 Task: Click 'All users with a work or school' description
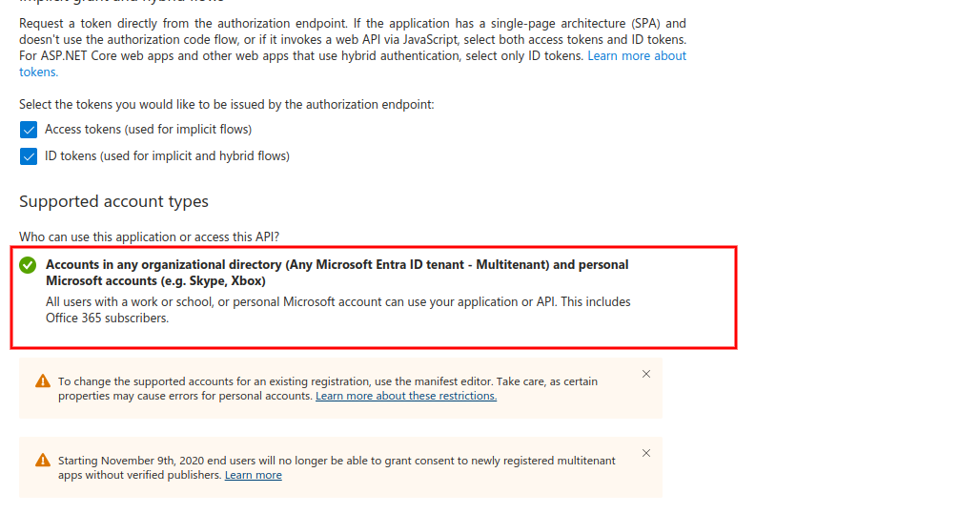(338, 310)
